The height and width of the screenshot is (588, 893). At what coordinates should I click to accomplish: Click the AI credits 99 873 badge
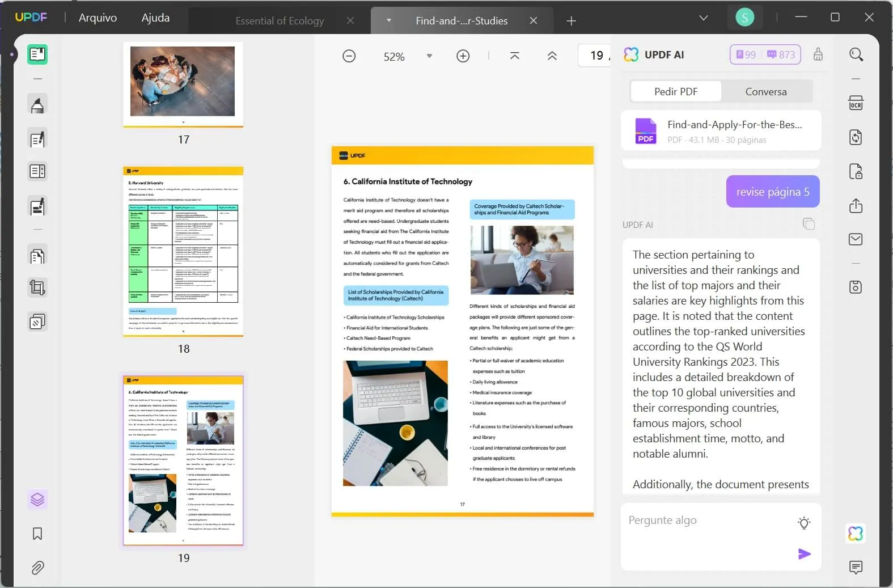point(765,54)
